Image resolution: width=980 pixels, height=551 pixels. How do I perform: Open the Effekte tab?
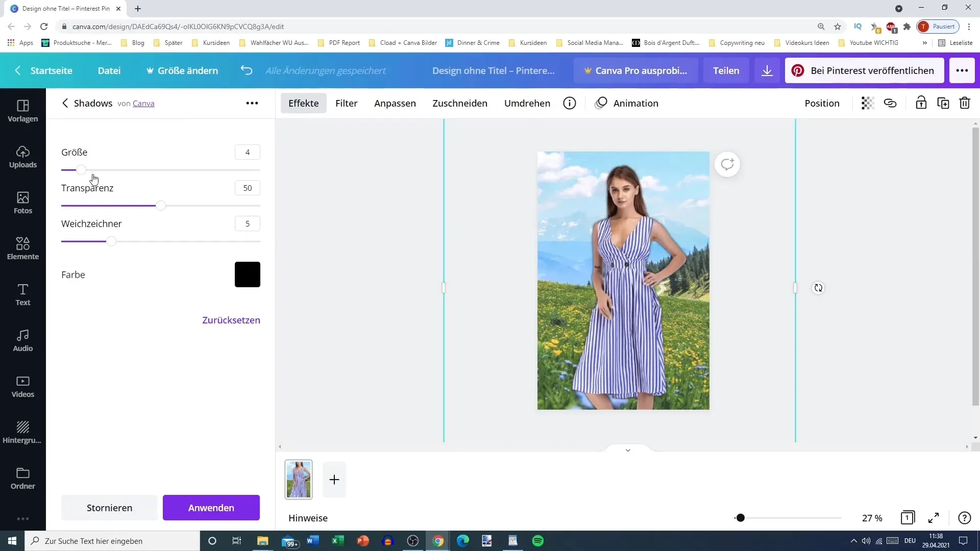pos(304,103)
